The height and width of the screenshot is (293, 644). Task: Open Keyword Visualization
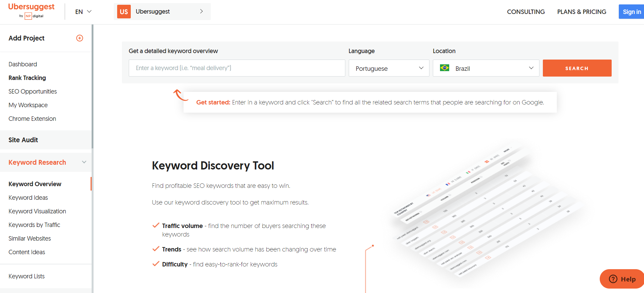point(37,211)
